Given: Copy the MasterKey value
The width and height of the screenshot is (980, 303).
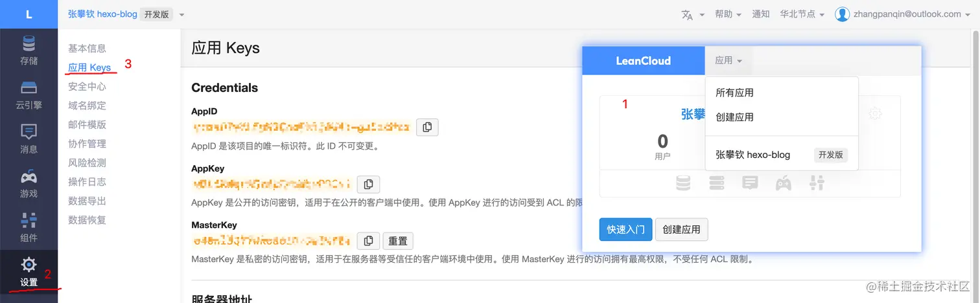Looking at the screenshot, I should pyautogui.click(x=368, y=241).
